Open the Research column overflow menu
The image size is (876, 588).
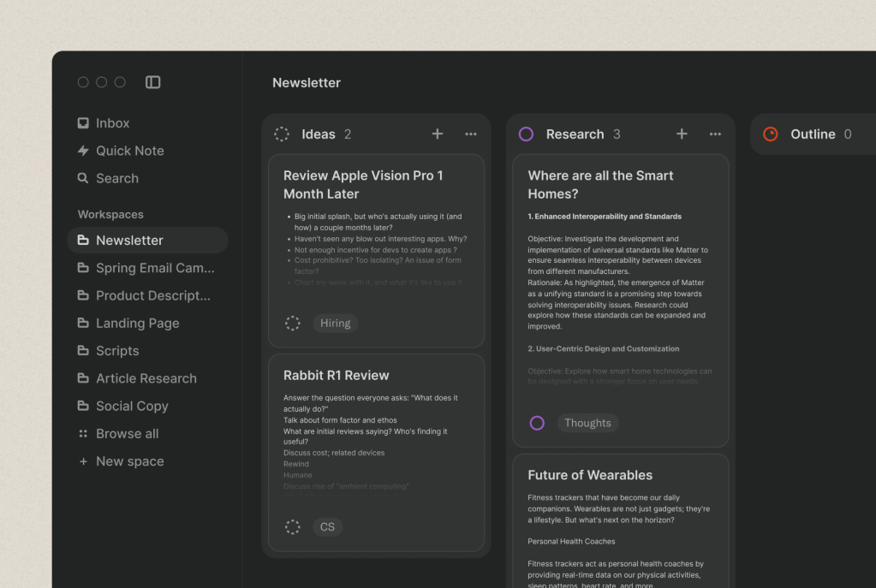click(x=715, y=134)
